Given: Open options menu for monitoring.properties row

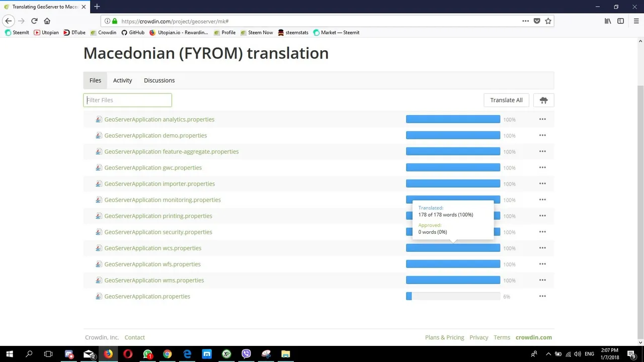Looking at the screenshot, I should pos(542,200).
